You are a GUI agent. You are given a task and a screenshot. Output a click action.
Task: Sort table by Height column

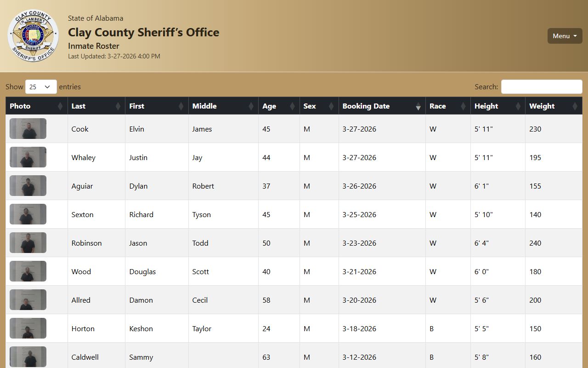(498, 106)
